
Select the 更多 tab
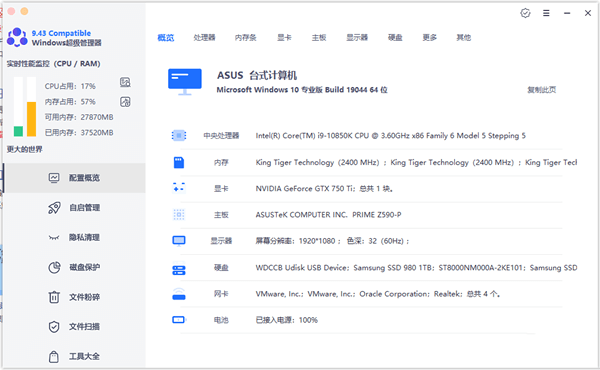[x=430, y=37]
